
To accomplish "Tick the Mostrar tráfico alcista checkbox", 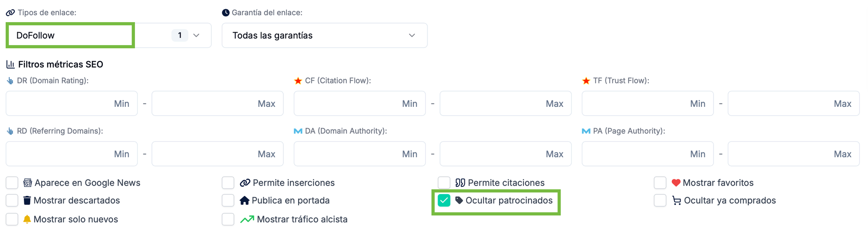I will click(228, 219).
